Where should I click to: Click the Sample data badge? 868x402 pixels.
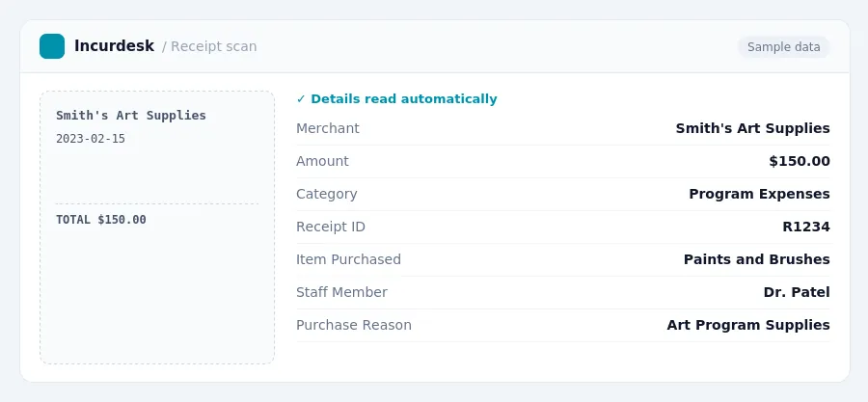click(783, 47)
